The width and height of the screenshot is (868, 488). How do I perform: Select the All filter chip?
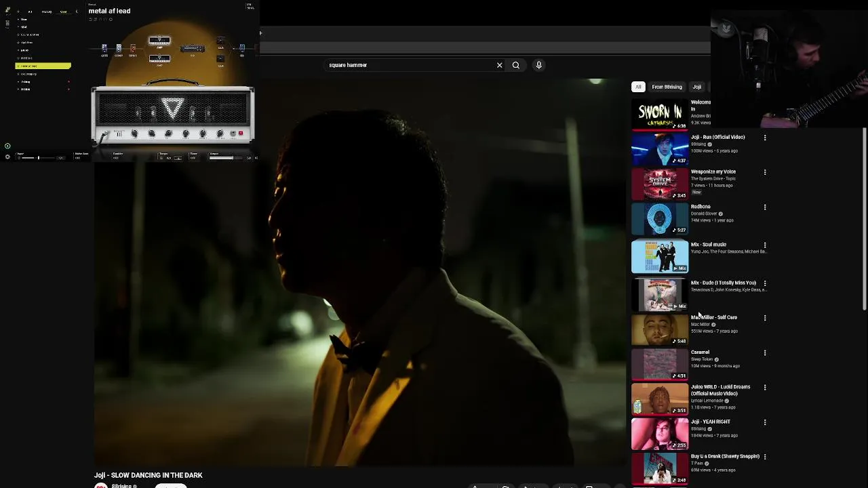638,87
